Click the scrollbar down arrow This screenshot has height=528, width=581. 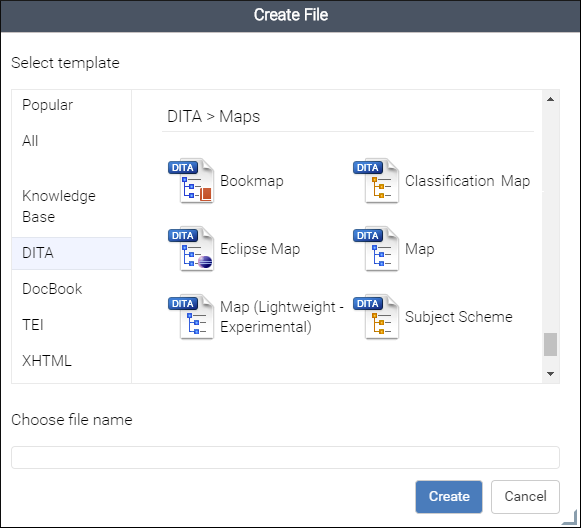(551, 374)
